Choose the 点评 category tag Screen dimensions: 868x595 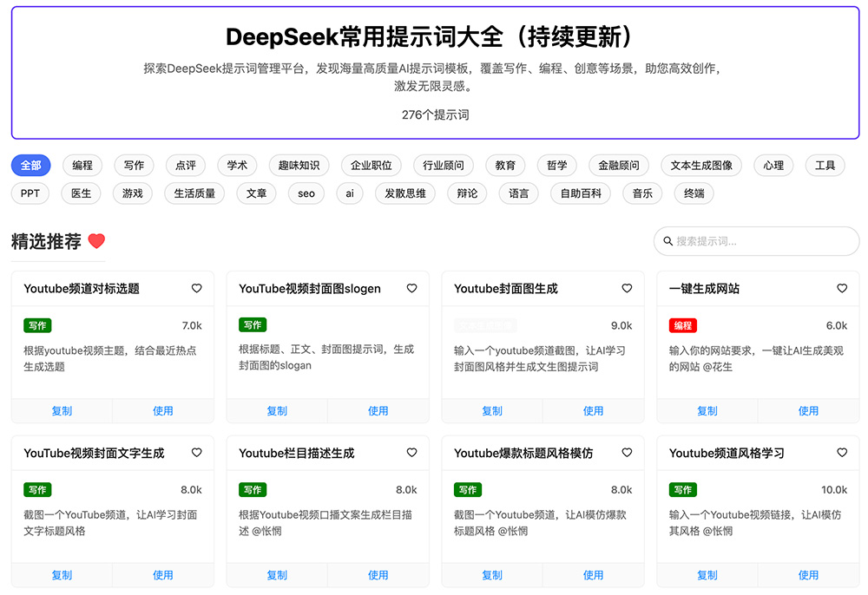[x=186, y=166]
